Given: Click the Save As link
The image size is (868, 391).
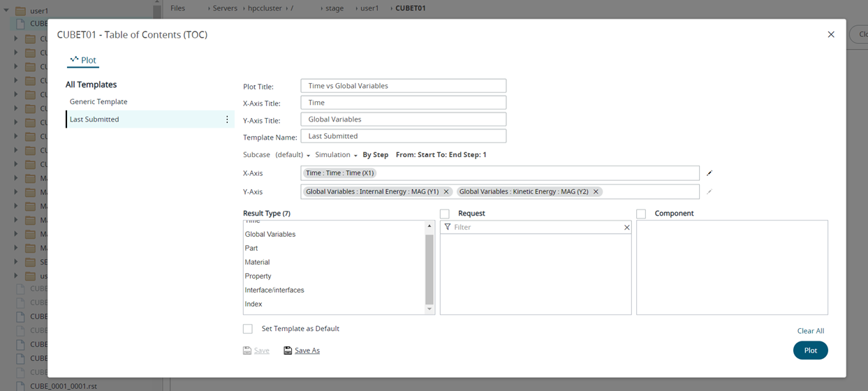Looking at the screenshot, I should tap(307, 351).
